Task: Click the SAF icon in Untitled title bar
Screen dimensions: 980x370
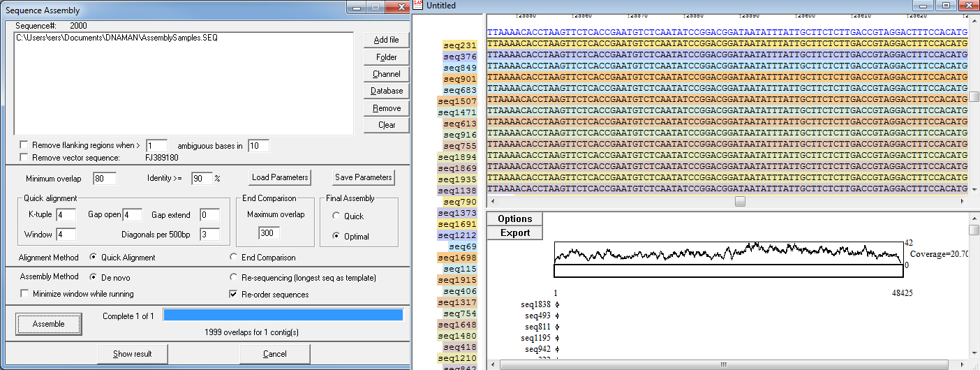Action: point(418,6)
